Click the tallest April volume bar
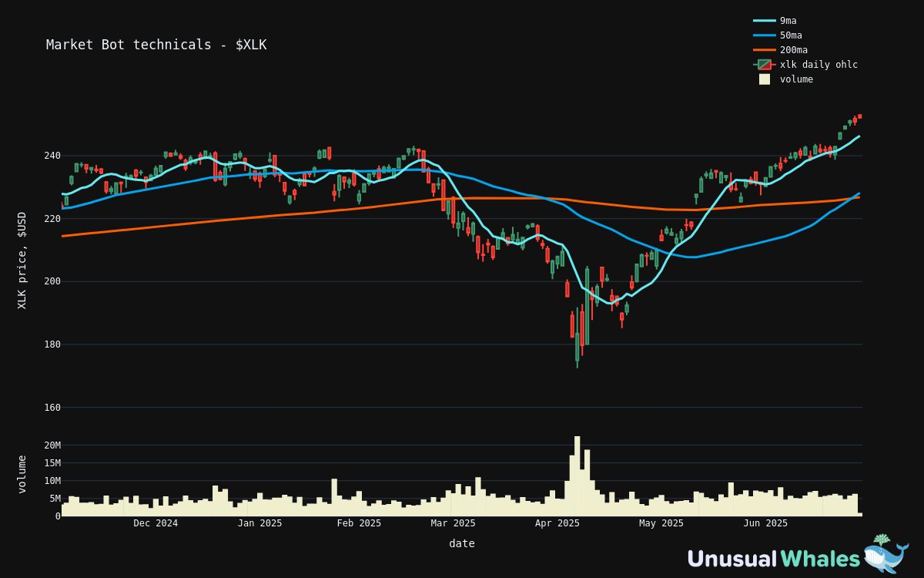The image size is (924, 578). pyautogui.click(x=577, y=476)
